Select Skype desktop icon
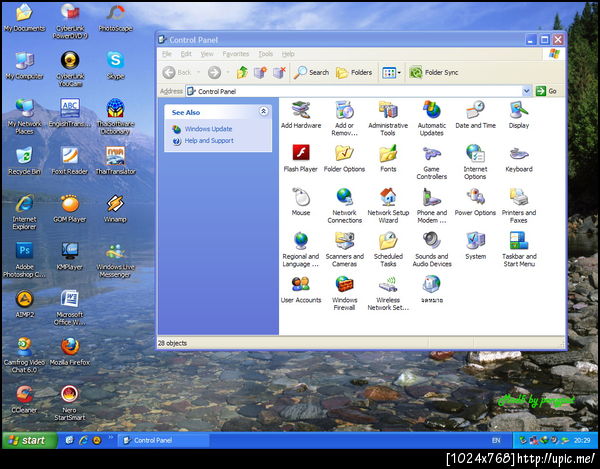The height and width of the screenshot is (469, 600). [115, 65]
